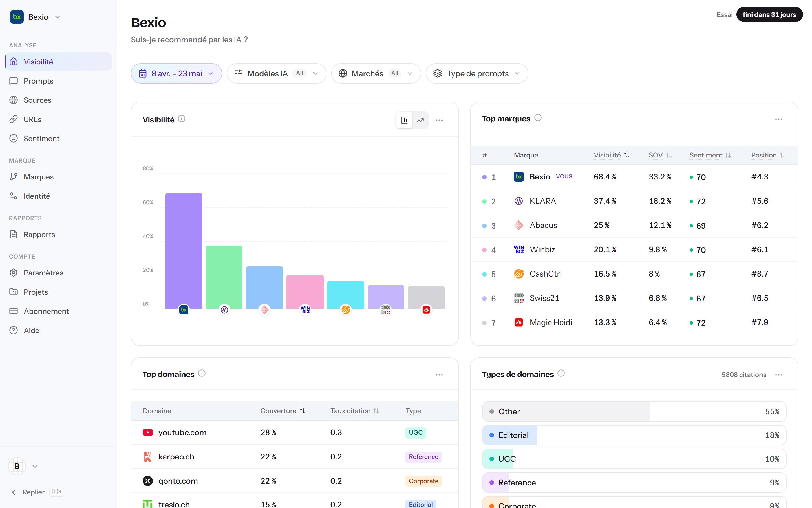812x508 pixels.
Task: Sort Top domaines by Couverture
Action: tap(283, 411)
